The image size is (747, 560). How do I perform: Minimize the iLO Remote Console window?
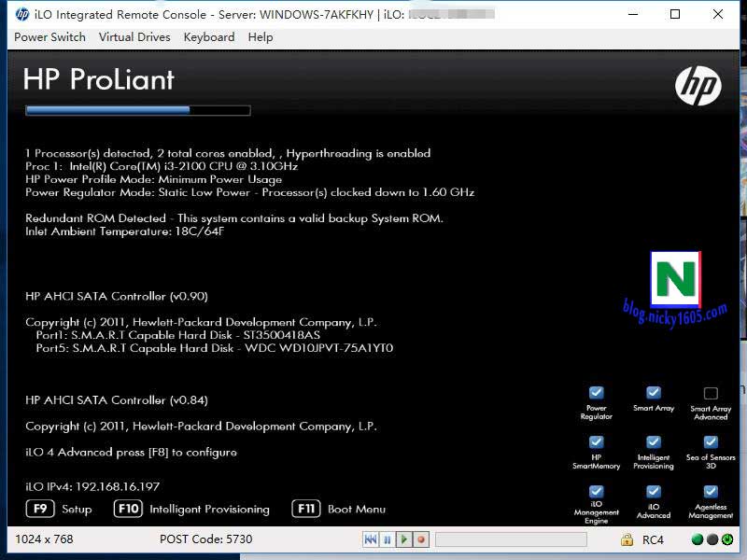pyautogui.click(x=633, y=14)
